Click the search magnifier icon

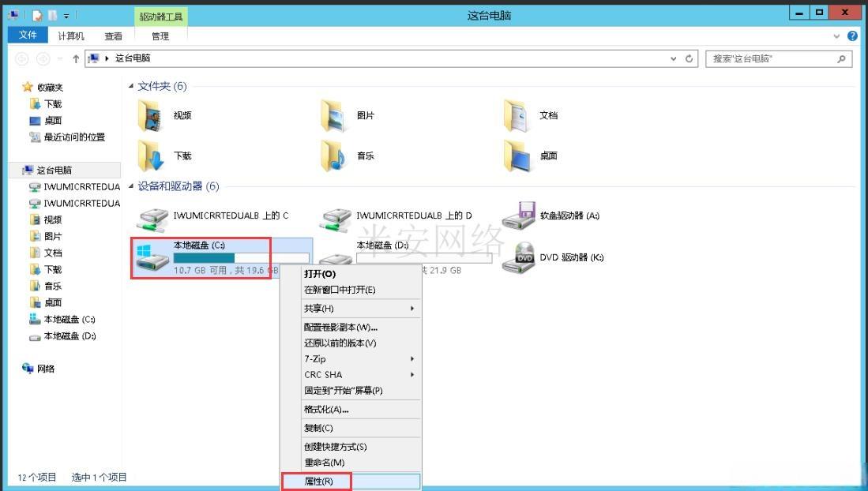tap(841, 58)
